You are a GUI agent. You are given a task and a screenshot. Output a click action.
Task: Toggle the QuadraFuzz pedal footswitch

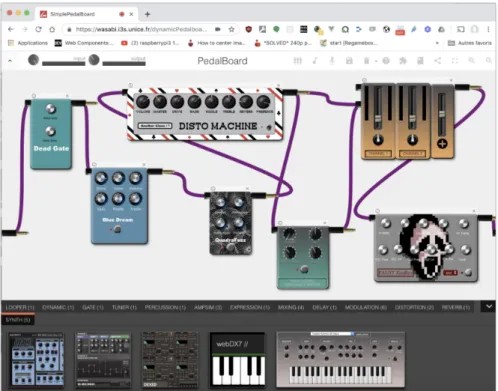point(231,248)
